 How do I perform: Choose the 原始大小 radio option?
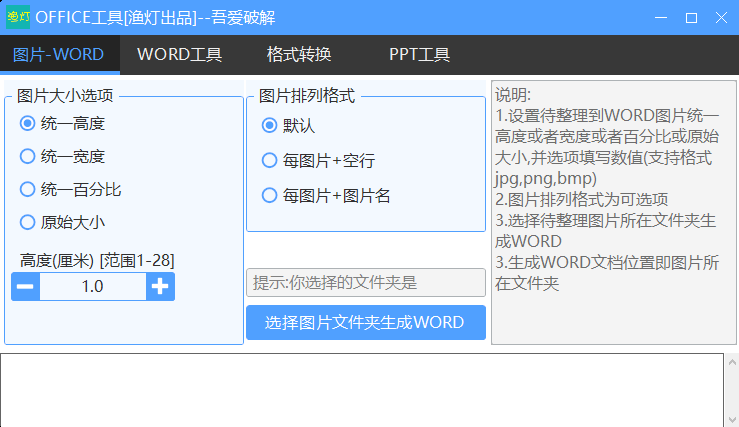(x=62, y=222)
